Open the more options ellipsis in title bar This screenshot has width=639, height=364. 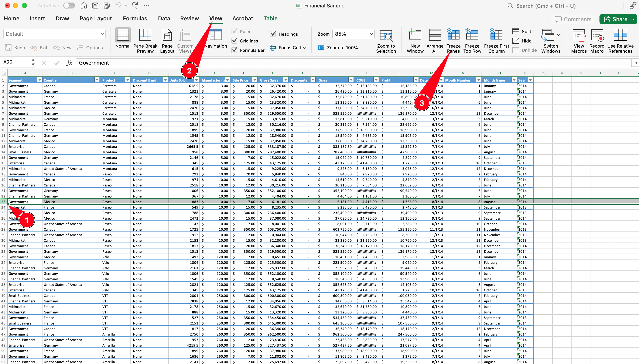(147, 6)
